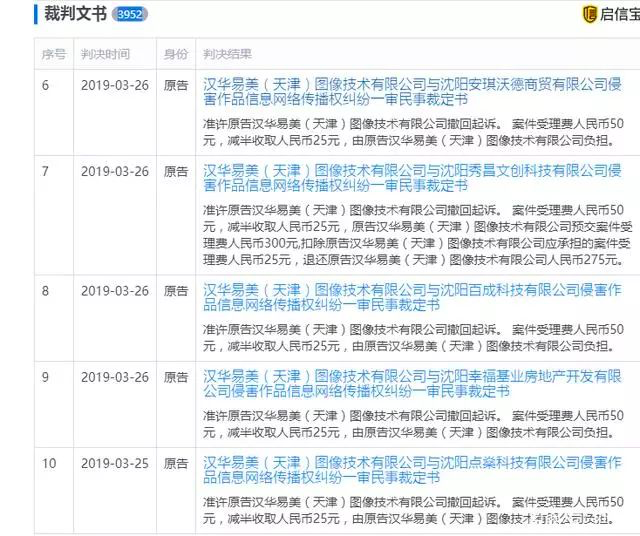The height and width of the screenshot is (536, 640).
Task: Click the ruling summary text in row 6
Action: click(x=413, y=132)
